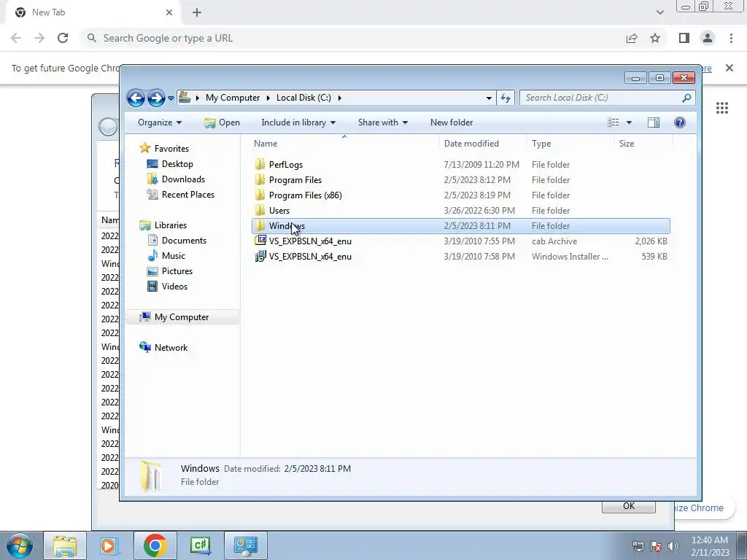Click the Windows folder thumbnail in details pane
Viewport: 747px width, 560px height.
pos(152,475)
